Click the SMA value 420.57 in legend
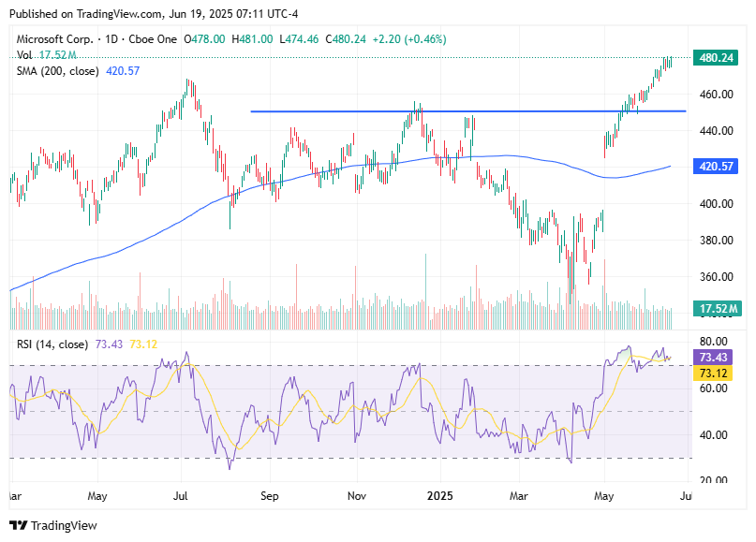 123,71
